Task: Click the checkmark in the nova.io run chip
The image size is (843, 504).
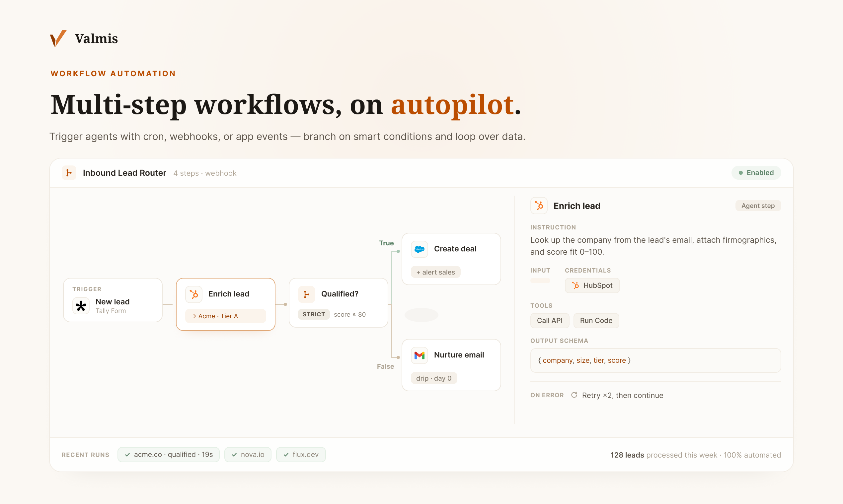Action: 234,455
